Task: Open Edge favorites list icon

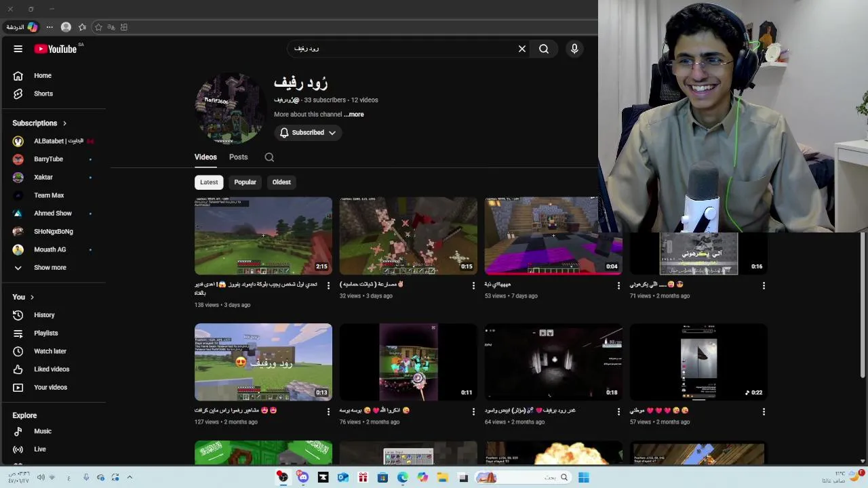Action: [83, 27]
